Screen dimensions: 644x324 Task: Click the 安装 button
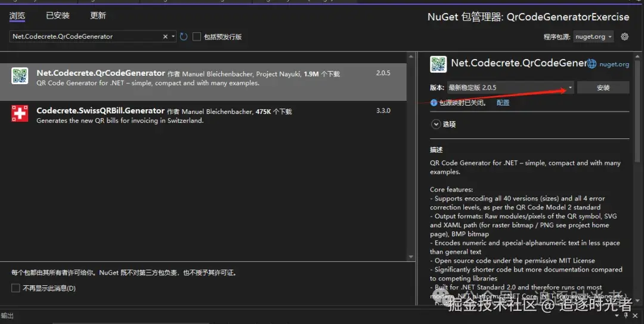point(603,88)
